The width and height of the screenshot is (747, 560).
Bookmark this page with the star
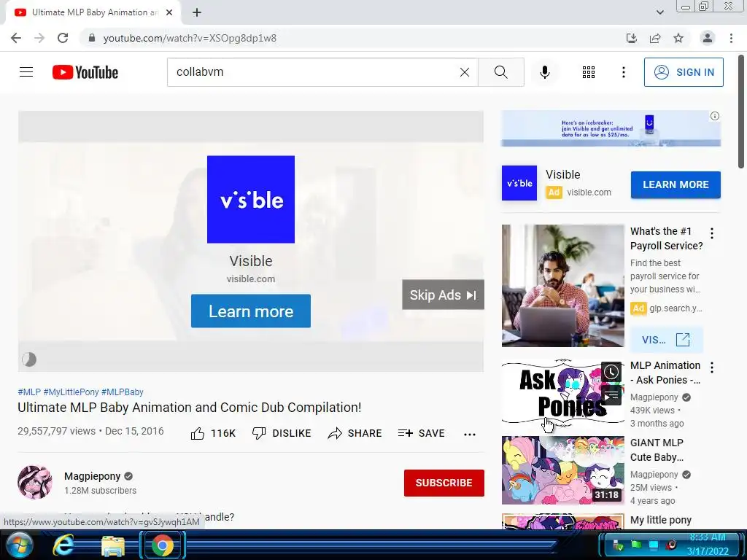coord(678,38)
